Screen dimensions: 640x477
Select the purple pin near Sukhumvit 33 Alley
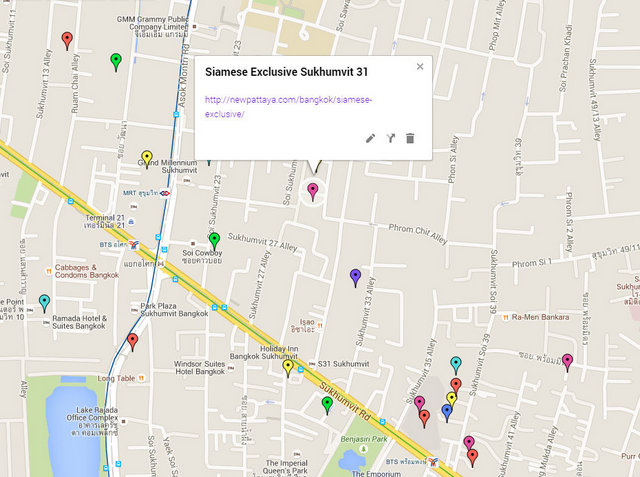[x=356, y=278]
